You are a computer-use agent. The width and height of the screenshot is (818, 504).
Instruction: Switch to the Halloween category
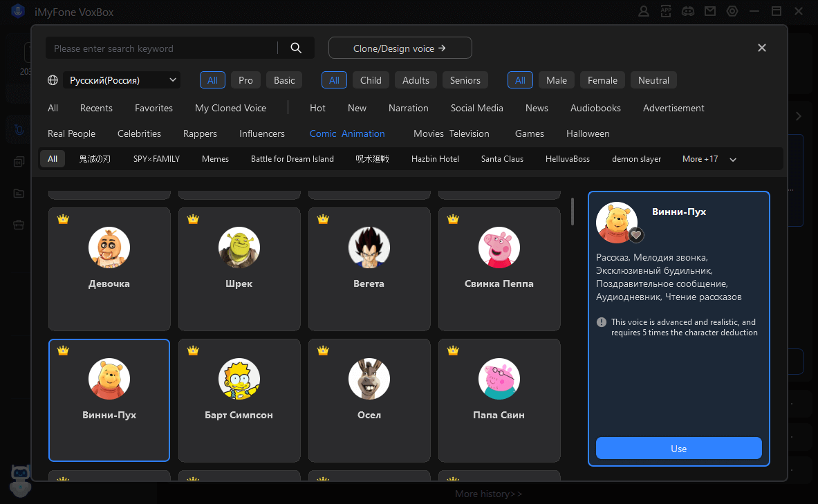588,133
